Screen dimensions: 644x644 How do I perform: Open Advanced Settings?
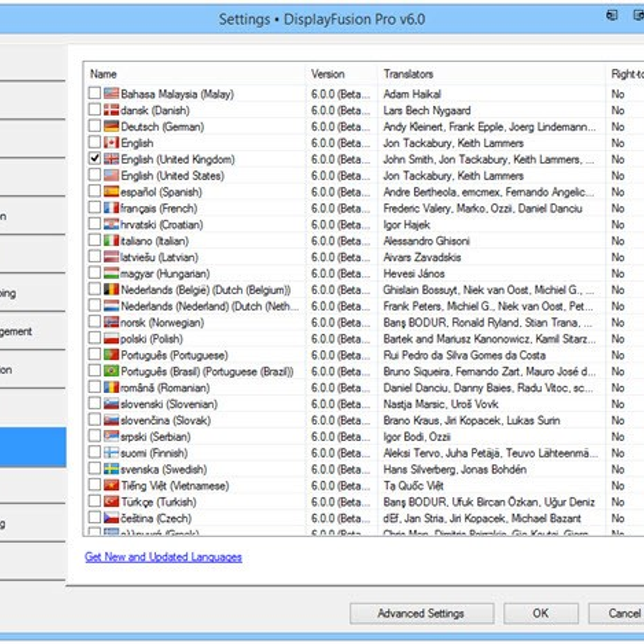421,613
